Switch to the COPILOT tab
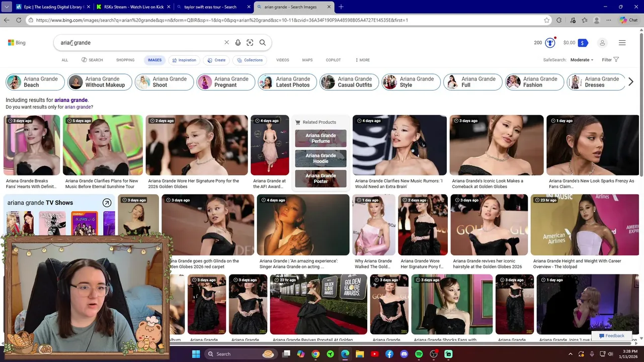 333,60
